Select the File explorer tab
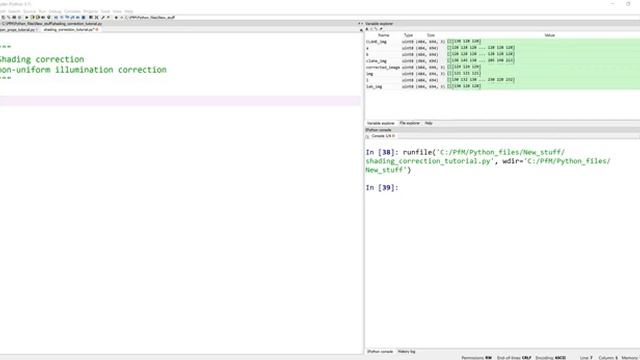The width and height of the screenshot is (640, 360). 409,123
